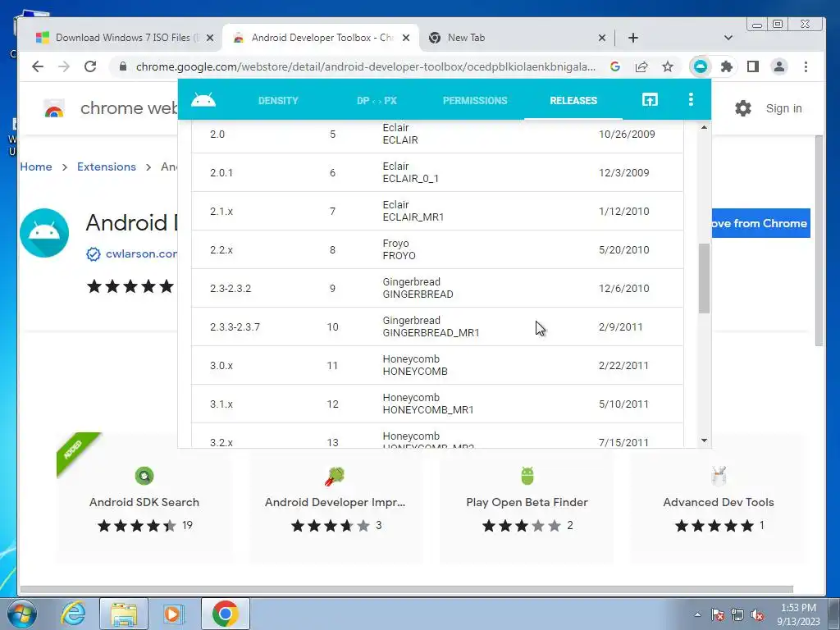Open popup in new window icon

point(650,99)
